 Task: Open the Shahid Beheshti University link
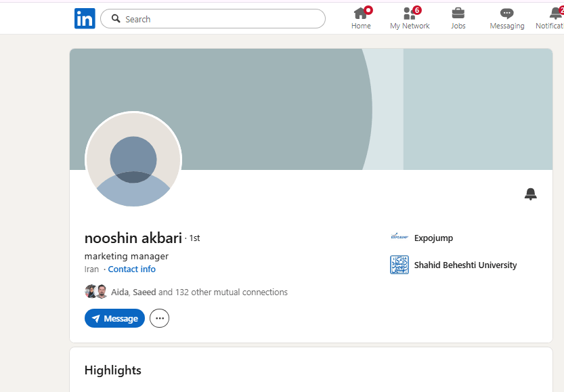click(x=465, y=265)
